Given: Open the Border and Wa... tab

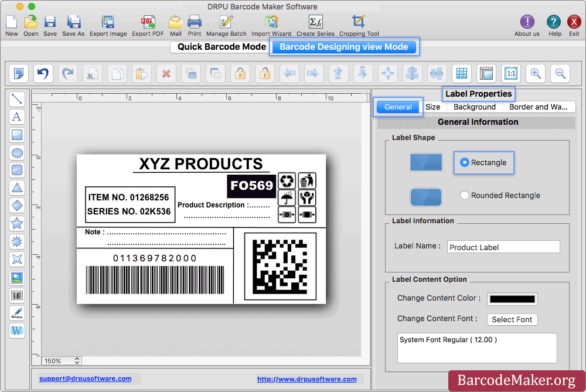Looking at the screenshot, I should coord(538,107).
